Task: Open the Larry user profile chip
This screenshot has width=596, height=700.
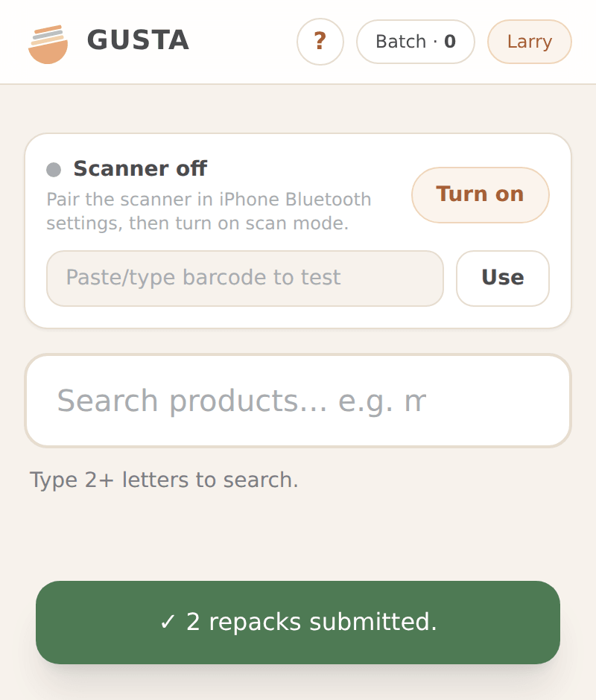Action: 530,42
